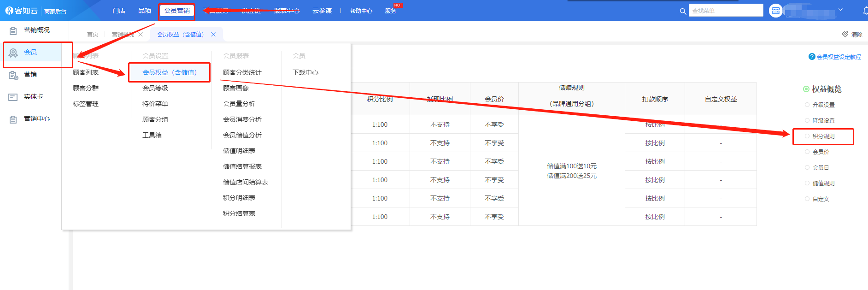Screen dimensions: 868x290
Task: Click the 扣款顺序 column header
Action: coord(655,99)
